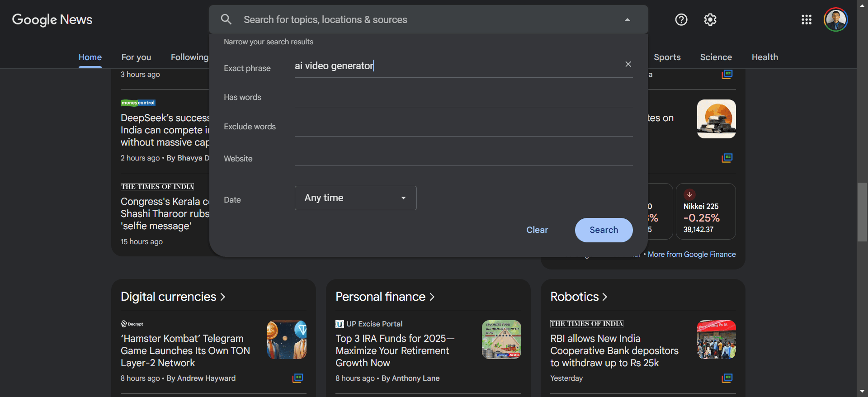Click the Google News logo
Image resolution: width=868 pixels, height=397 pixels.
52,19
